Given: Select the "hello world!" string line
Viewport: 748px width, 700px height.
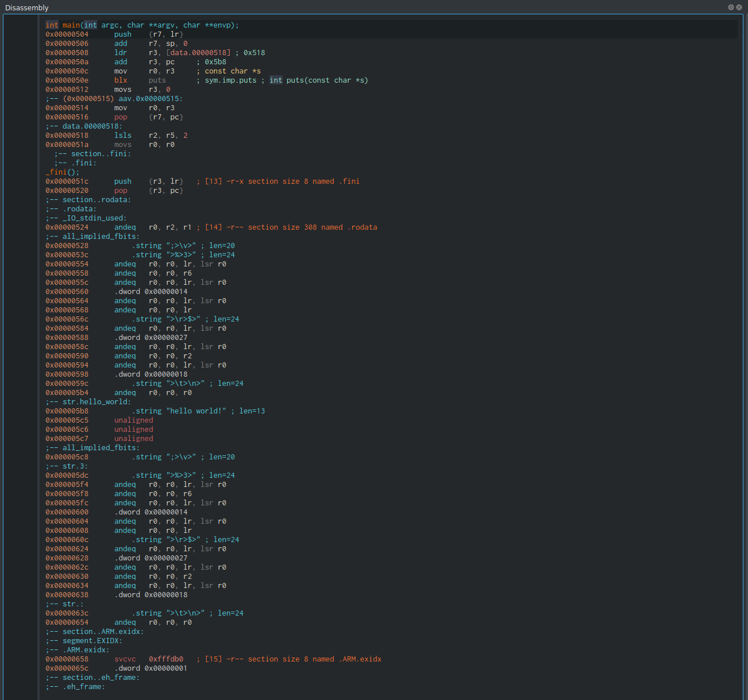Looking at the screenshot, I should (155, 411).
